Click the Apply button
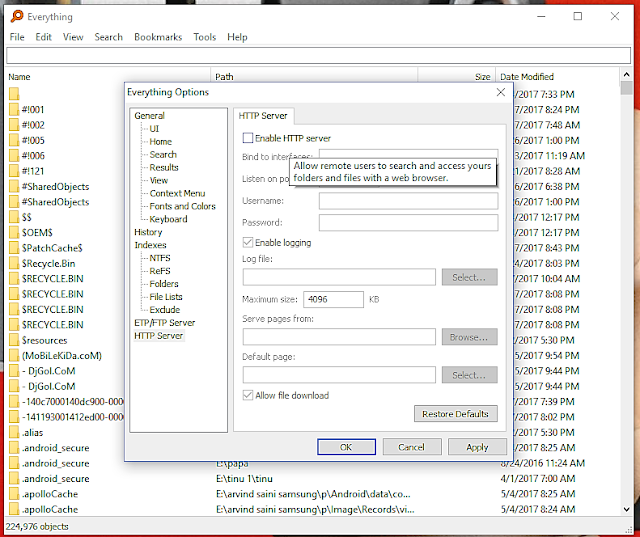640x537 pixels. 477,447
